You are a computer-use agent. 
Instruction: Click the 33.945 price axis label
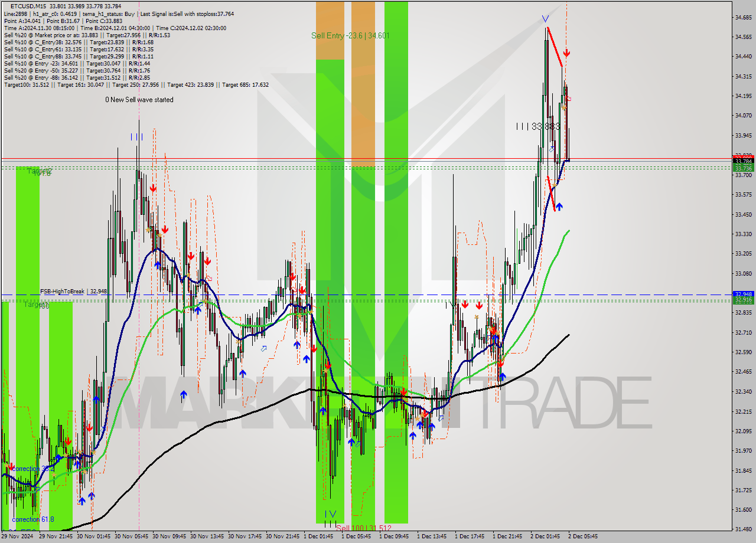click(x=744, y=135)
